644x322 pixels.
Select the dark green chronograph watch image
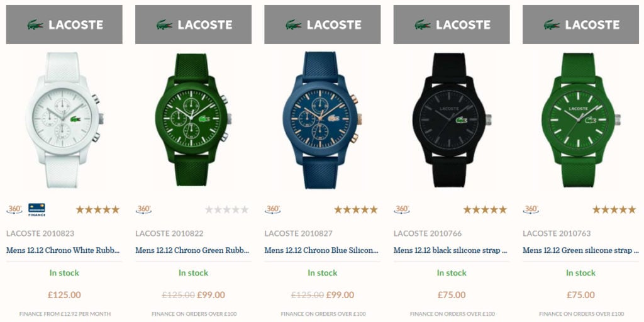pos(192,119)
